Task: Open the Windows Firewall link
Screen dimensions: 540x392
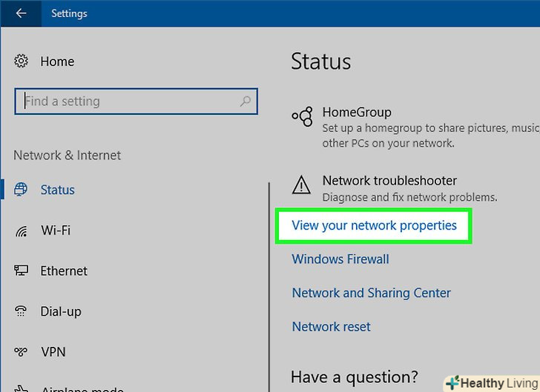Action: coord(340,259)
